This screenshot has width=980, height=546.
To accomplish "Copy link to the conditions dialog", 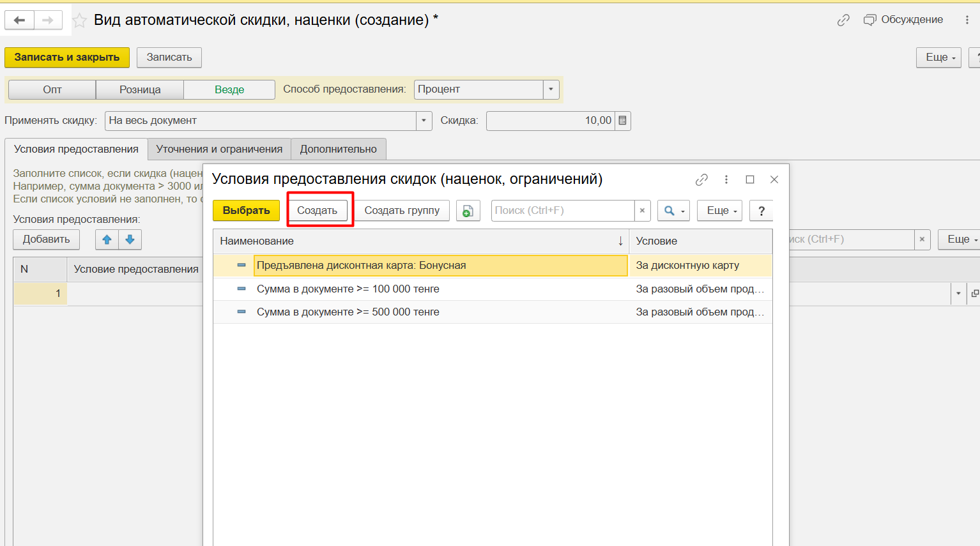I will click(701, 179).
